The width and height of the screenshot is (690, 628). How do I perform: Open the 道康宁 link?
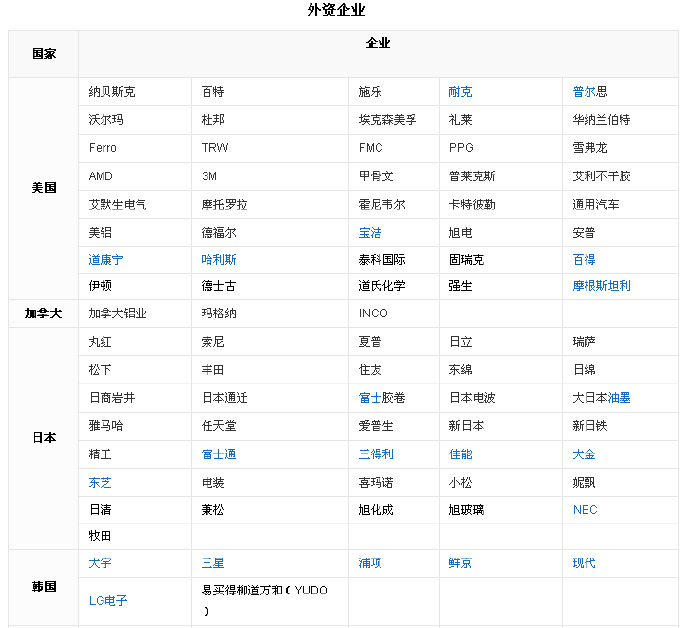pyautogui.click(x=106, y=259)
